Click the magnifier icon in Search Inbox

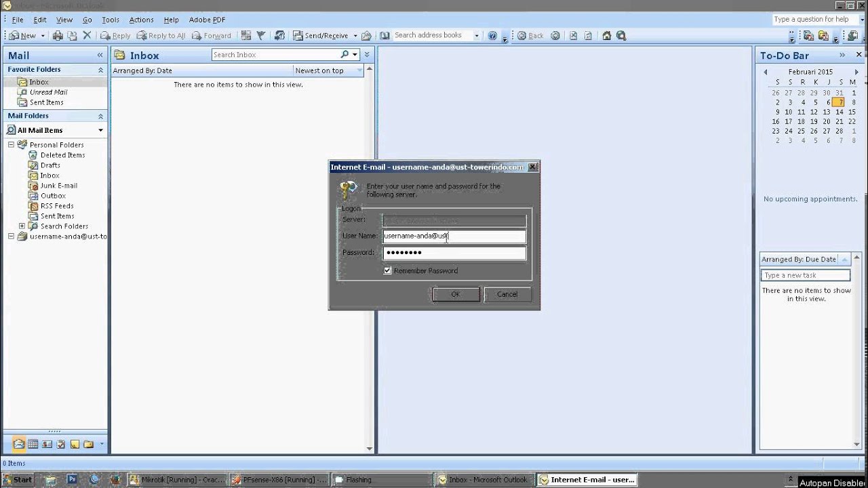coord(344,54)
